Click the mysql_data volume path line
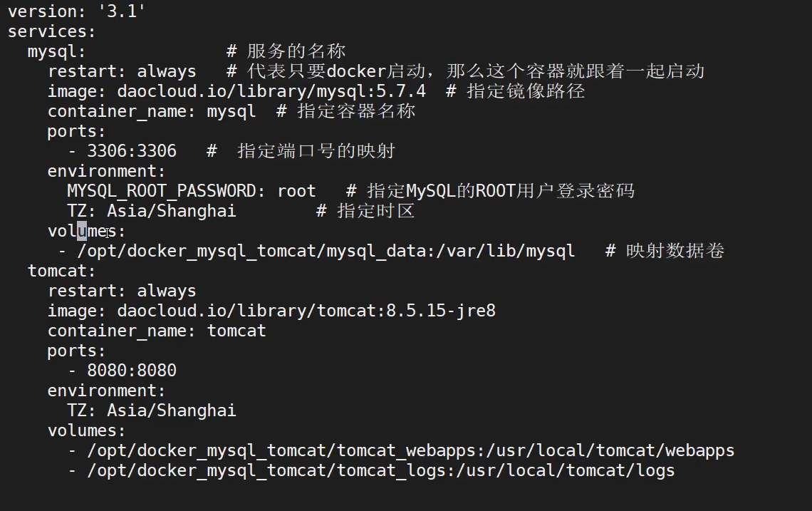The width and height of the screenshot is (812, 511). [x=326, y=251]
